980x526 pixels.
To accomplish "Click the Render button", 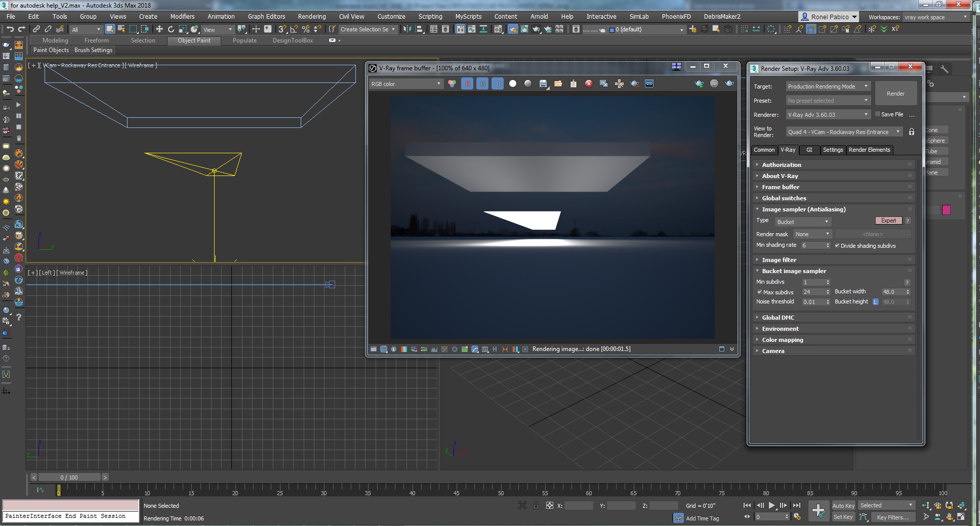I will 895,94.
